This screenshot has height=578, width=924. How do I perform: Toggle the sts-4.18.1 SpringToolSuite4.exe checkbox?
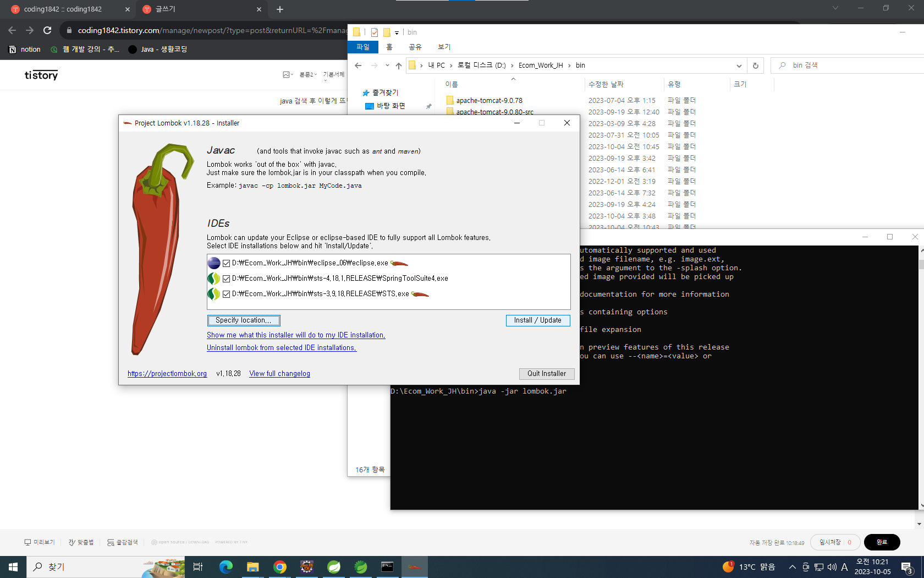point(226,279)
